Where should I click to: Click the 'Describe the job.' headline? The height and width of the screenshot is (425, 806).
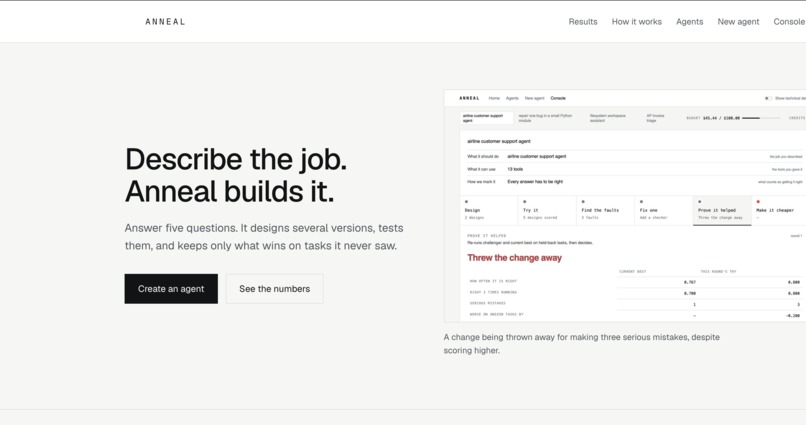click(x=236, y=159)
